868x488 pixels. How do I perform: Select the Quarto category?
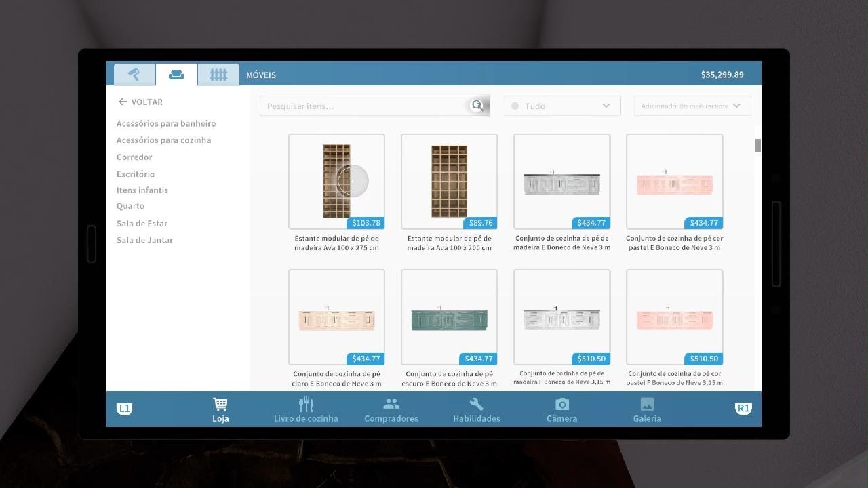click(130, 206)
